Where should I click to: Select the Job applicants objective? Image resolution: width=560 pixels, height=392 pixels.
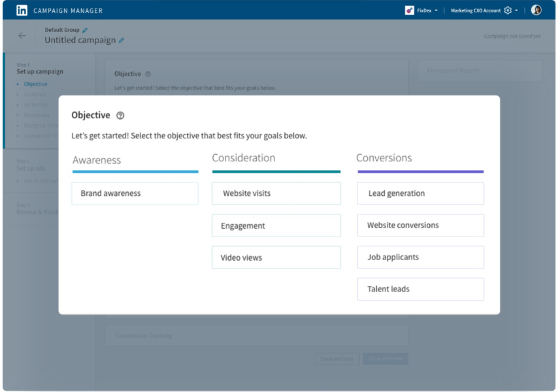click(421, 257)
